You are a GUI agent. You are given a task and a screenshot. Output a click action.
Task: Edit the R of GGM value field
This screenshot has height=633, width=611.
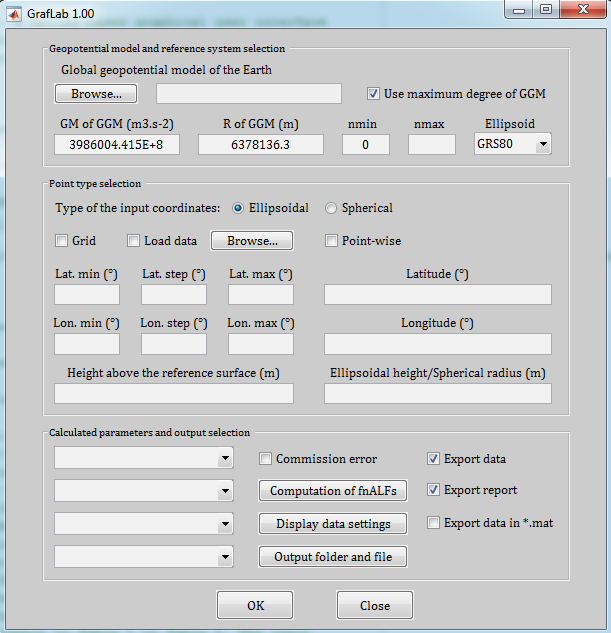(x=261, y=145)
